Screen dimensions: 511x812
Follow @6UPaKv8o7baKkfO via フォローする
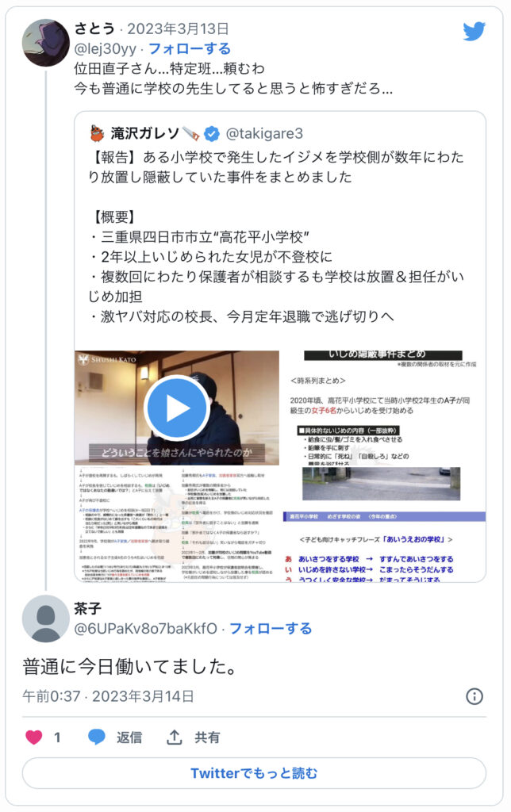tap(271, 628)
